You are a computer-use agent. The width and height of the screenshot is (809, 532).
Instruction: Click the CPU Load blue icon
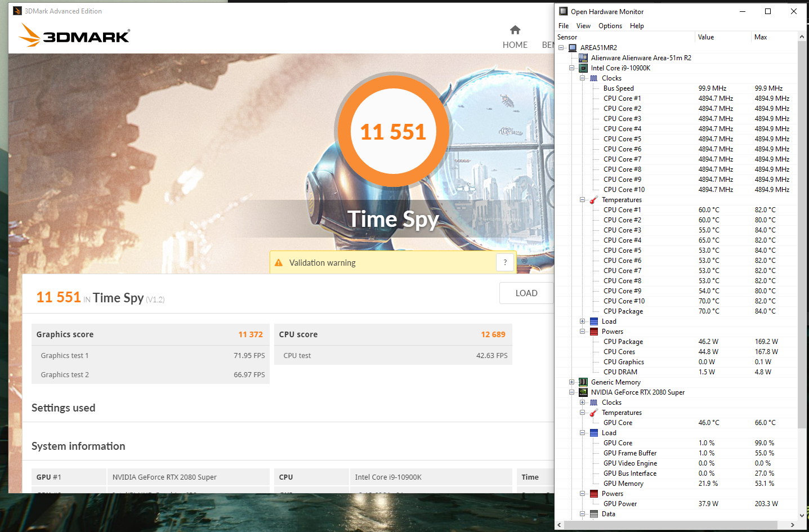click(x=594, y=321)
